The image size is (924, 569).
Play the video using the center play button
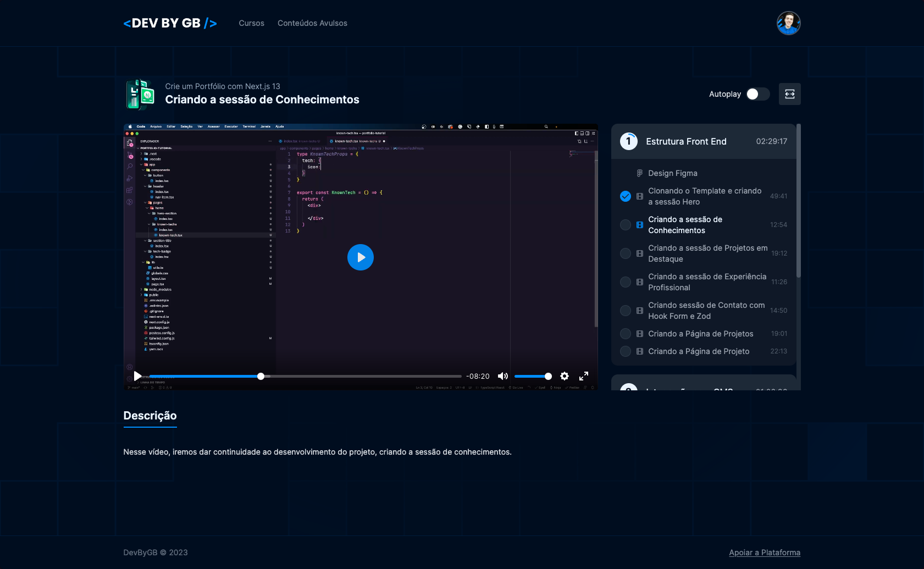361,257
